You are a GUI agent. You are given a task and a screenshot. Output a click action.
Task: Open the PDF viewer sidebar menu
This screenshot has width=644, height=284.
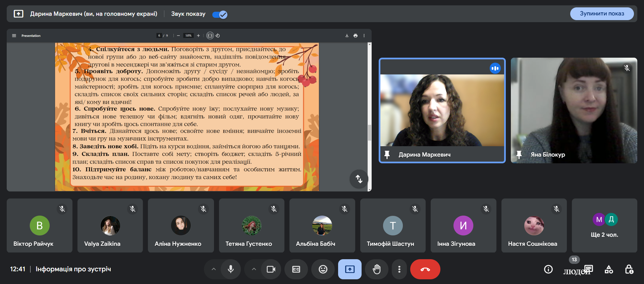(14, 36)
